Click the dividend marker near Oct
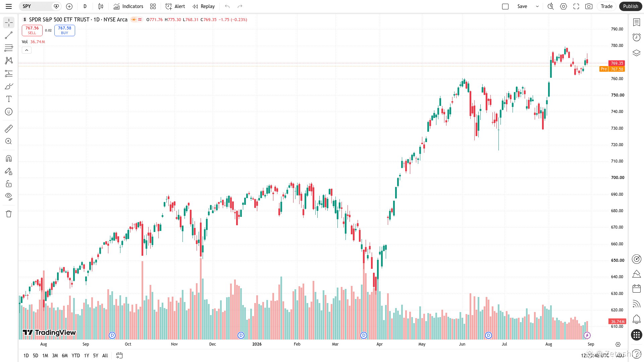Image resolution: width=644 pixels, height=362 pixels. click(x=112, y=335)
